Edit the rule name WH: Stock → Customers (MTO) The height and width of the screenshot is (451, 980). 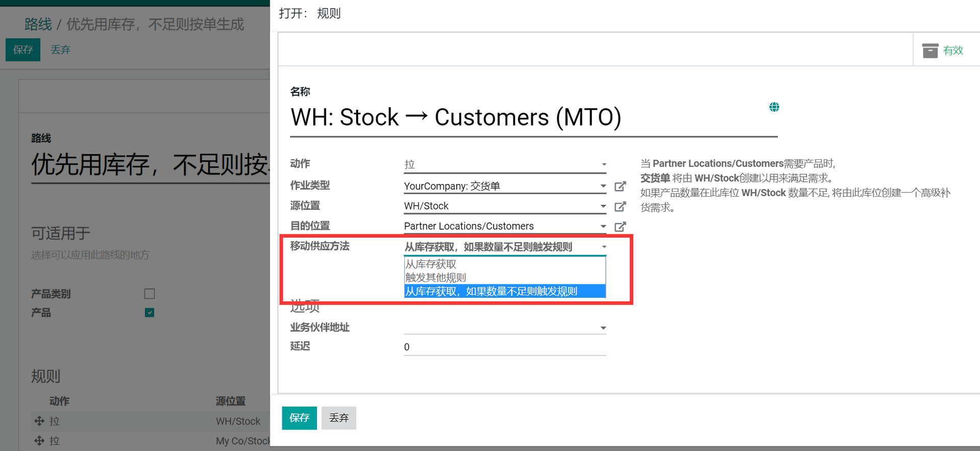[x=533, y=117]
